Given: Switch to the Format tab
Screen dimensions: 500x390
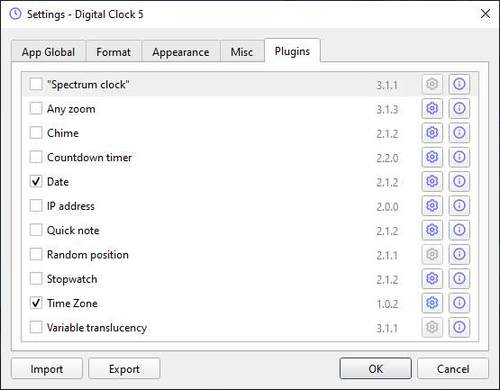Looking at the screenshot, I should click(x=113, y=52).
